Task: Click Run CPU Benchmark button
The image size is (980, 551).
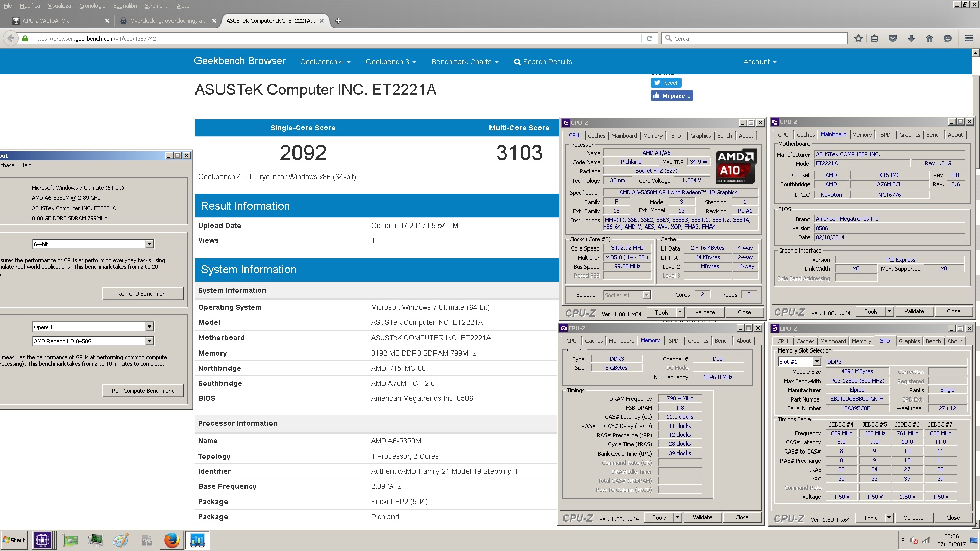Action: [142, 294]
